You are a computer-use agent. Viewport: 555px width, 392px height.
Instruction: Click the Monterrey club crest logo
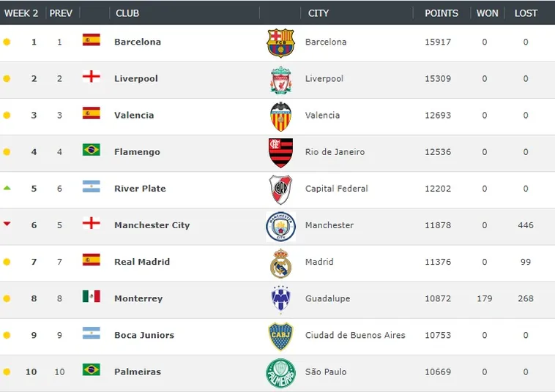(280, 299)
